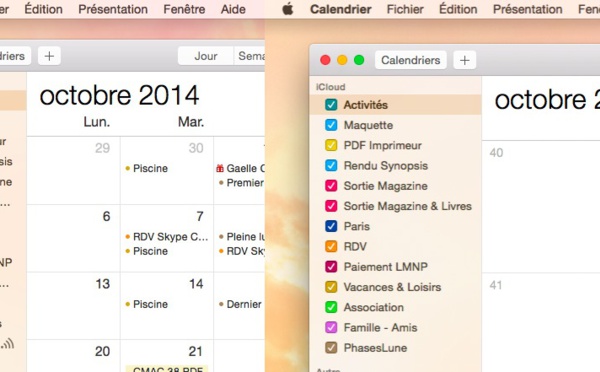Screen dimensions: 600x372
Task: Select the day cell for October 13
Action: [73, 306]
